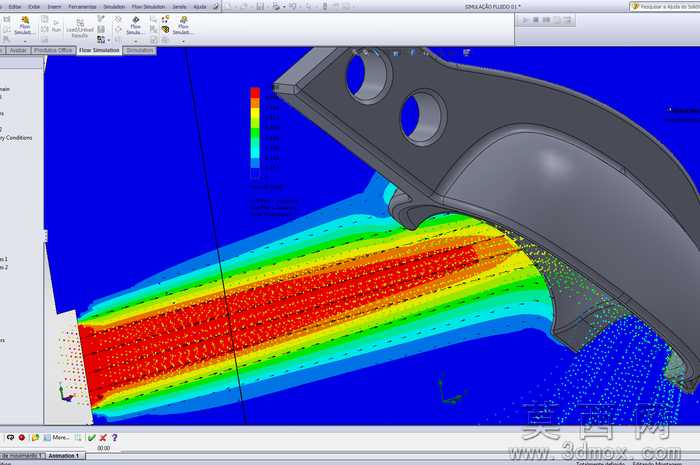This screenshot has height=465, width=700.
Task: Click the Run solver button
Action: [x=56, y=26]
